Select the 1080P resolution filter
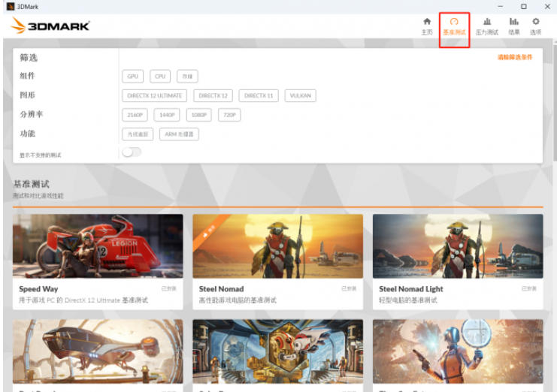The width and height of the screenshot is (557, 392). coord(198,115)
